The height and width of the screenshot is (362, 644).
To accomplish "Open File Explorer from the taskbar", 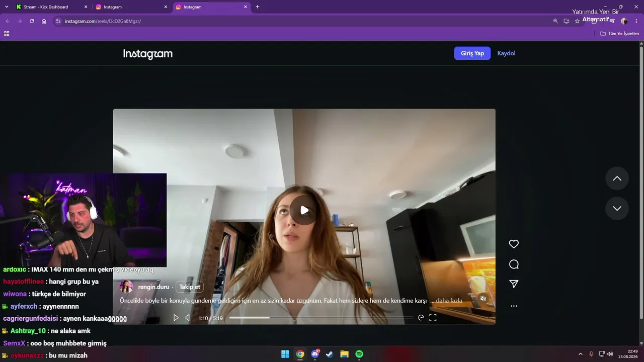I will [344, 354].
